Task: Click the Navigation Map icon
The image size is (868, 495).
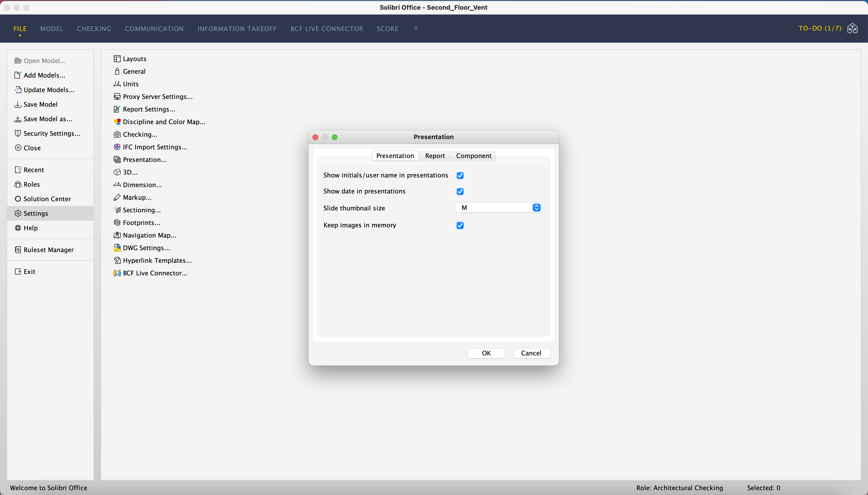Action: point(117,235)
